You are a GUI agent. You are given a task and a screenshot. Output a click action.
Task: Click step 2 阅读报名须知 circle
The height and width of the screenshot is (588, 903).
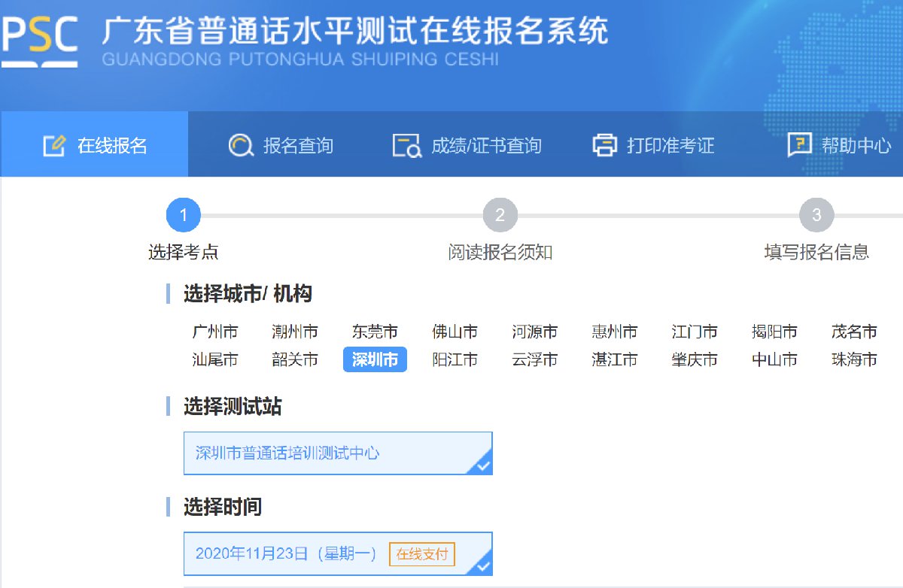click(x=500, y=217)
